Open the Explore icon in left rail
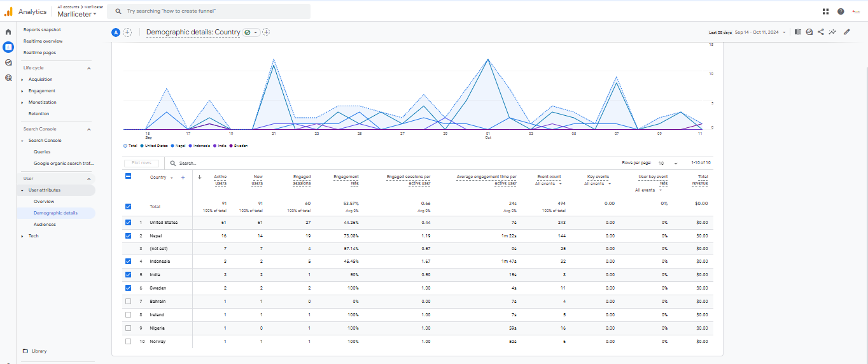Image resolution: width=868 pixels, height=364 pixels. (8, 62)
